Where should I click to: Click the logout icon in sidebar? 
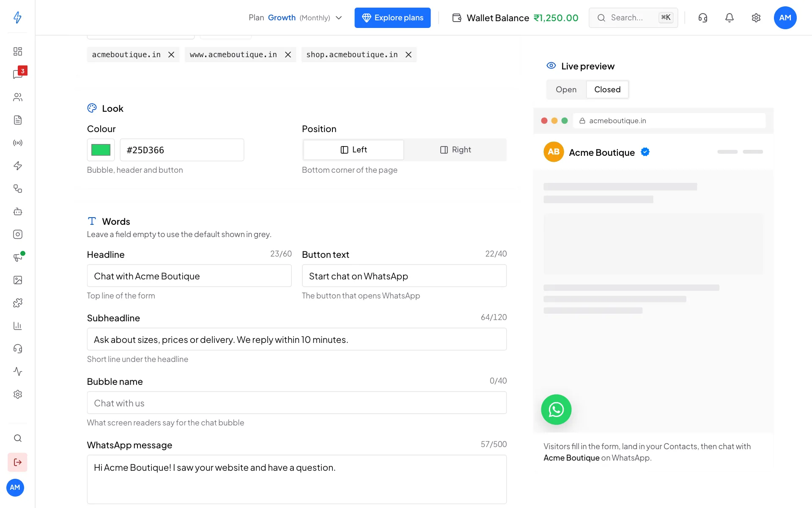pos(17,462)
